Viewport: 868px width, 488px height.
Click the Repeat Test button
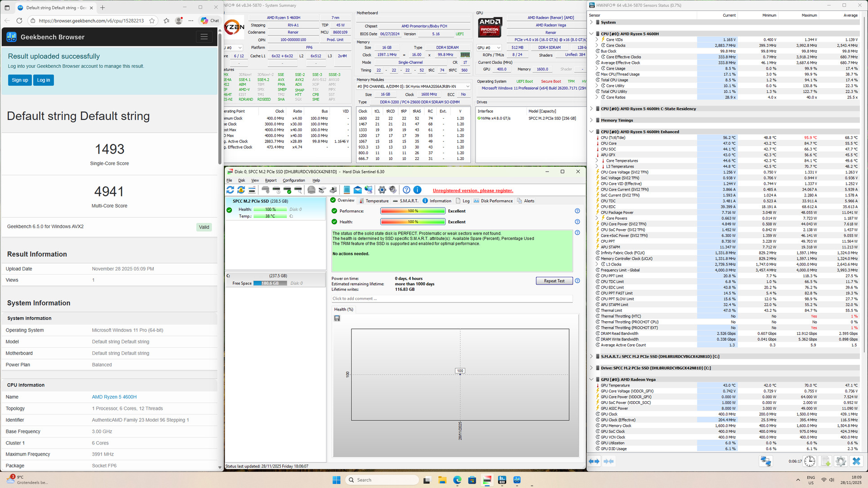[x=554, y=281]
